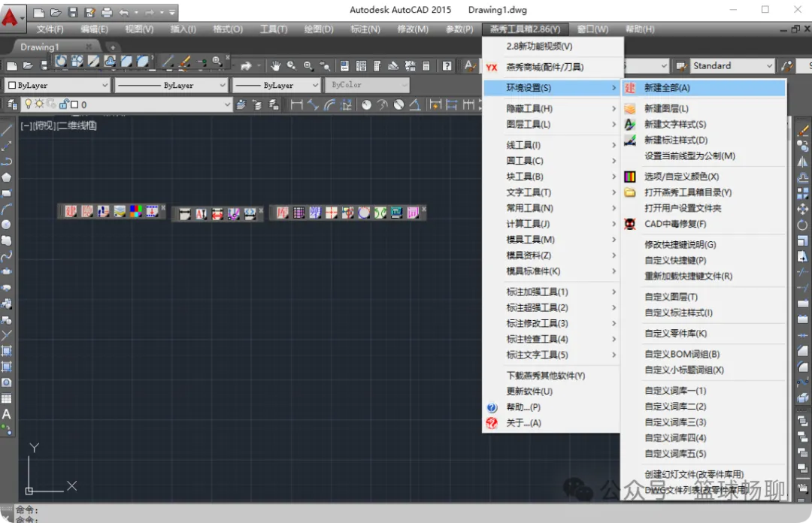
Task: Open the 绘图(D) menu
Action: coord(319,29)
